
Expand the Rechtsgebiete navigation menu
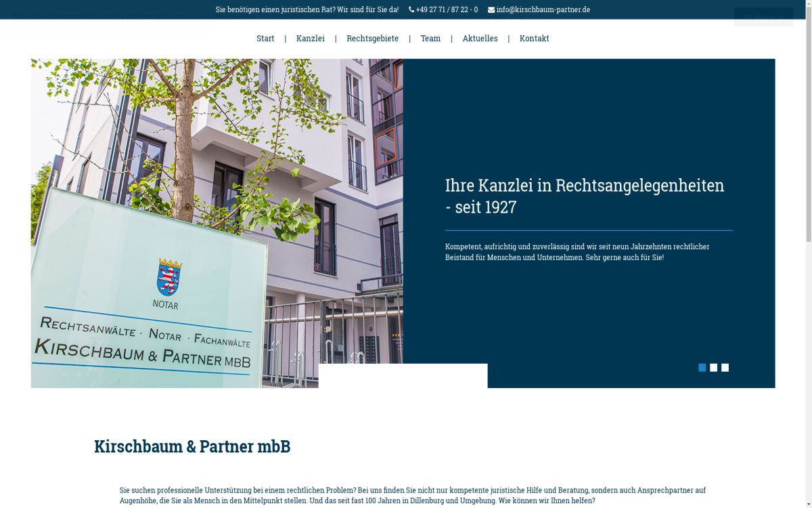coord(372,39)
